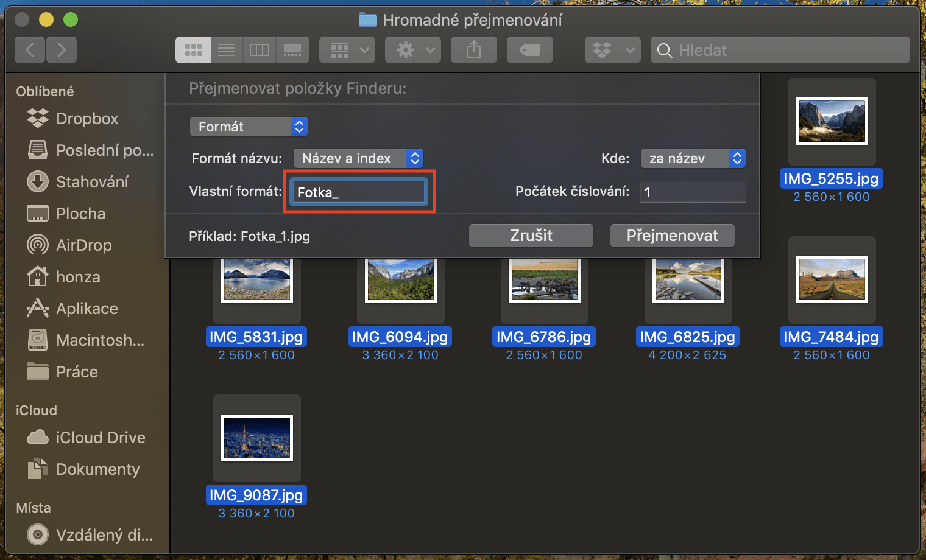Select the IMG_9087.jpg thumbnail
Image resolution: width=926 pixels, height=560 pixels.
click(x=257, y=438)
